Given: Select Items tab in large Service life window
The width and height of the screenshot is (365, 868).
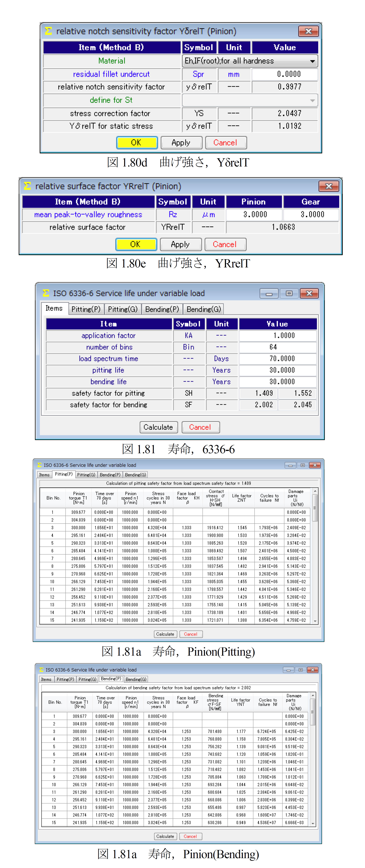Looking at the screenshot, I should coord(54,308).
